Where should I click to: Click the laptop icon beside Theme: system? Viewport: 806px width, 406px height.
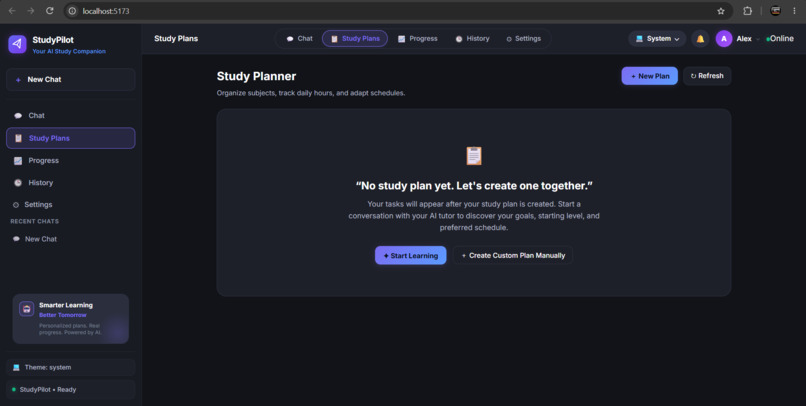coord(16,367)
